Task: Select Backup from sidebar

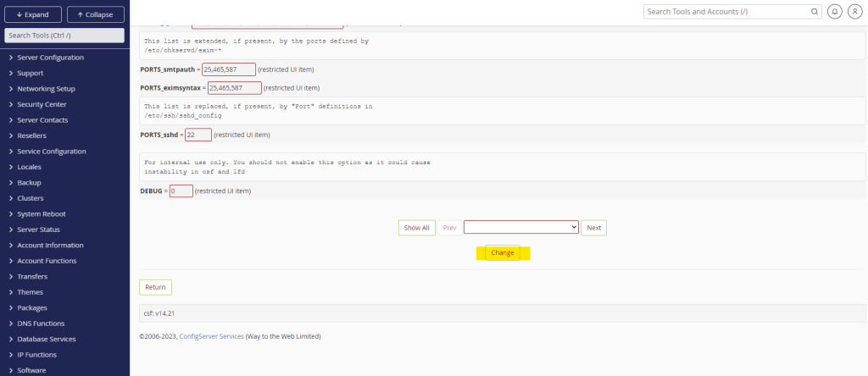Action: (x=29, y=183)
